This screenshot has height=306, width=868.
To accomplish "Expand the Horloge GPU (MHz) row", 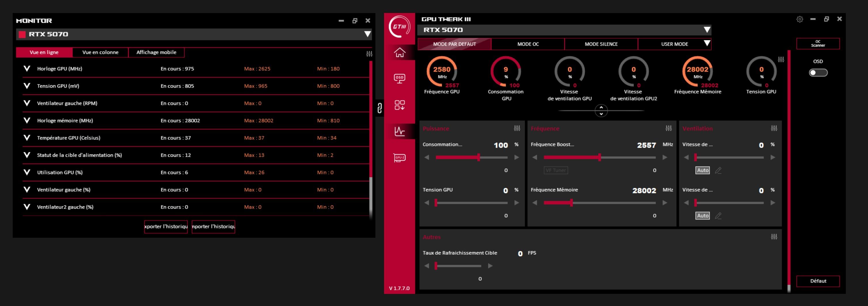I will pyautogui.click(x=26, y=69).
